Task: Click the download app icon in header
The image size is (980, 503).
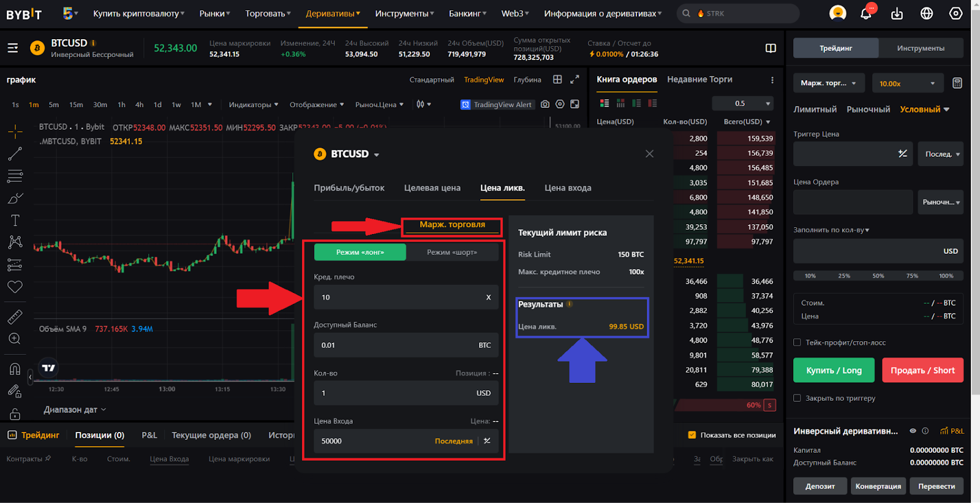Action: point(897,13)
